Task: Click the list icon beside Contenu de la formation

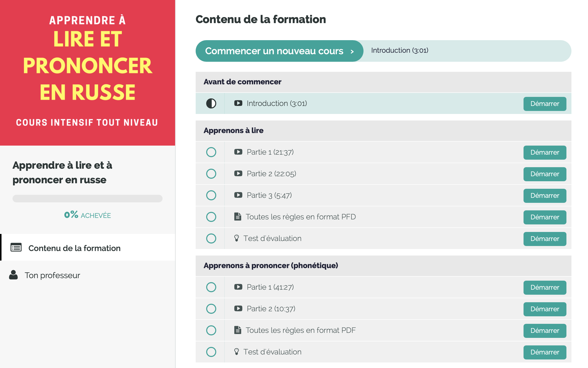Action: [x=16, y=248]
